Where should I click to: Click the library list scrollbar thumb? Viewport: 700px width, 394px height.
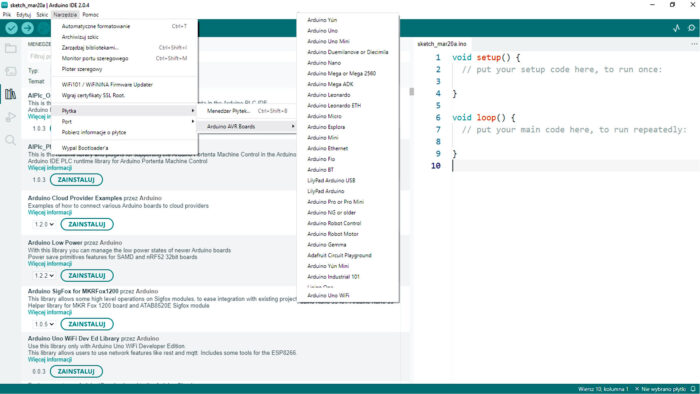[x=411, y=91]
